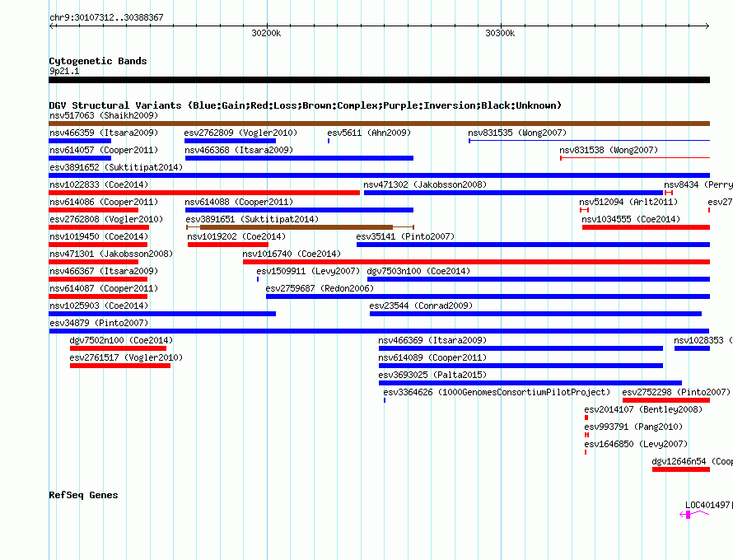This screenshot has height=560, width=733.
Task: Select the RefSeq Genes track title
Action: click(83, 495)
